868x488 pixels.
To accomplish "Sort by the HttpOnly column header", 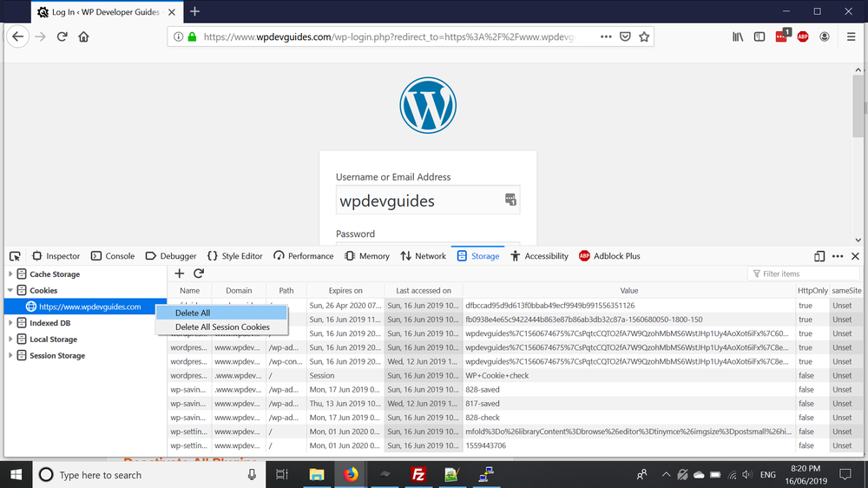I will click(812, 290).
